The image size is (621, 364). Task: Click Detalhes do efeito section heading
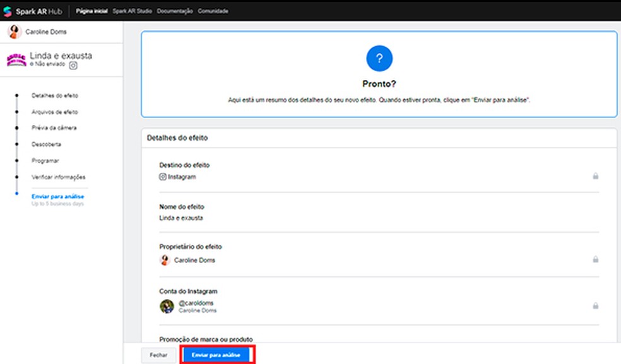pyautogui.click(x=177, y=138)
